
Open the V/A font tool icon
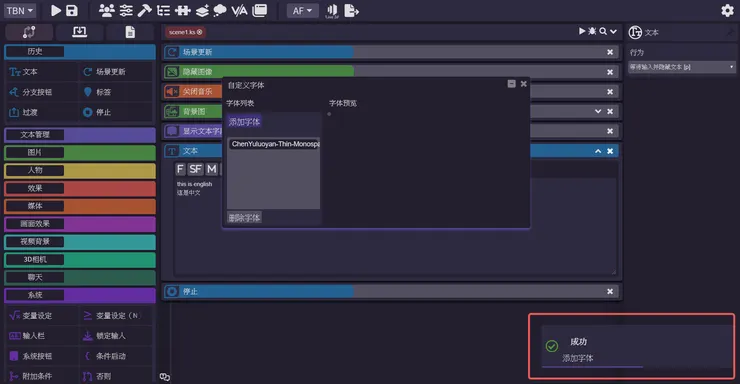(x=239, y=10)
